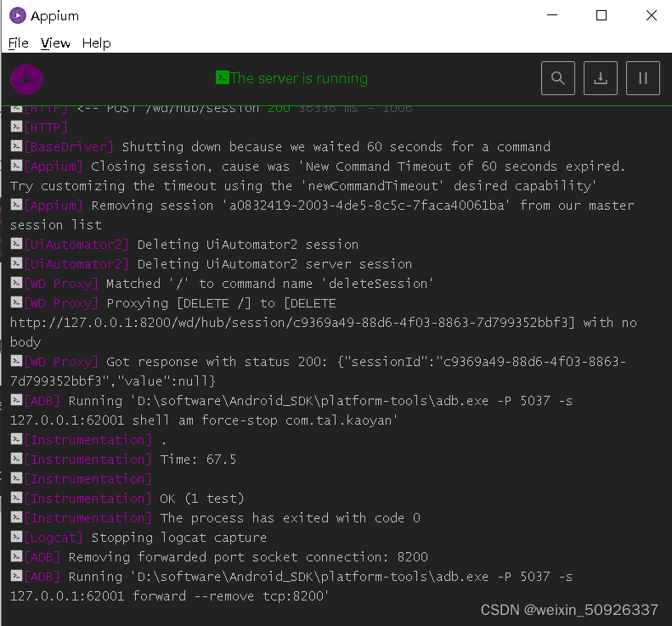
Task: Click icon beside 'Stopping logcat capture' line
Action: click(x=16, y=537)
